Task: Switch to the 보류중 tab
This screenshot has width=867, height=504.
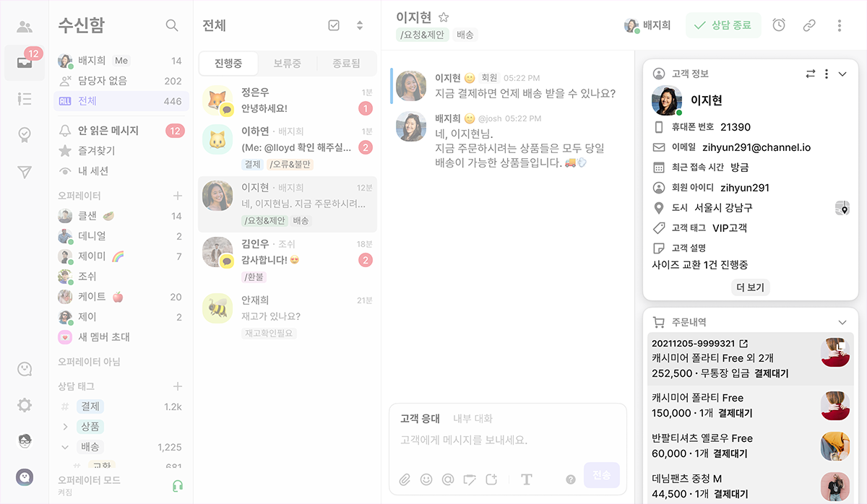Action: pos(287,64)
